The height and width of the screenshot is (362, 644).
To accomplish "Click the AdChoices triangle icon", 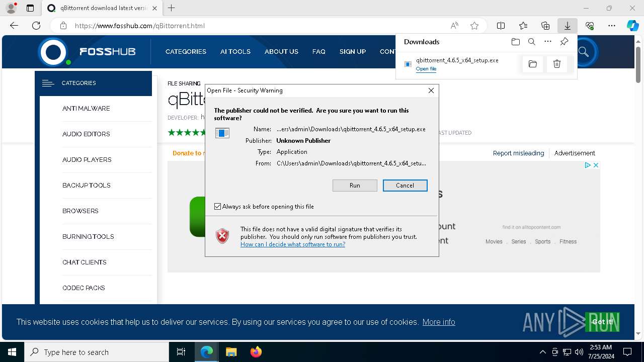I will click(588, 165).
